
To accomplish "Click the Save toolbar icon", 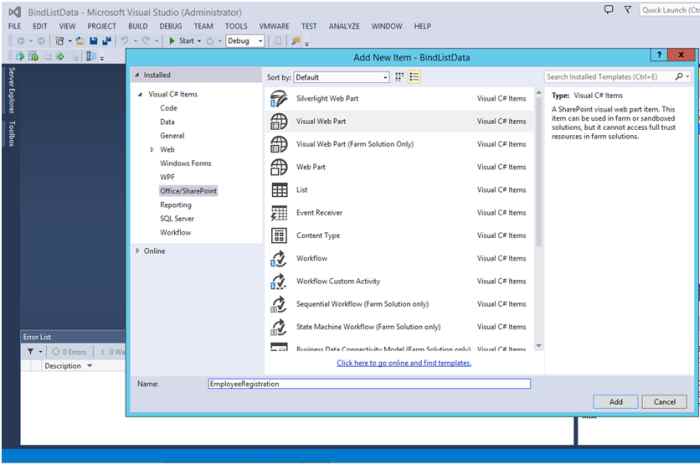I will point(93,41).
